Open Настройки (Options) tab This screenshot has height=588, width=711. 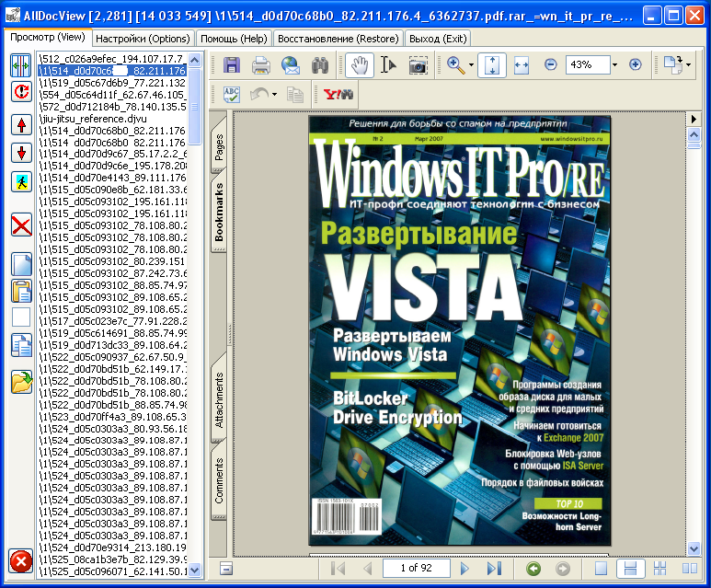point(143,39)
